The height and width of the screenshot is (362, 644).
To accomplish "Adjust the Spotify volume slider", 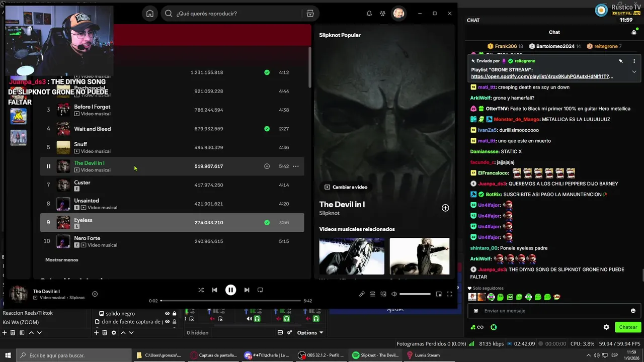I will (415, 294).
